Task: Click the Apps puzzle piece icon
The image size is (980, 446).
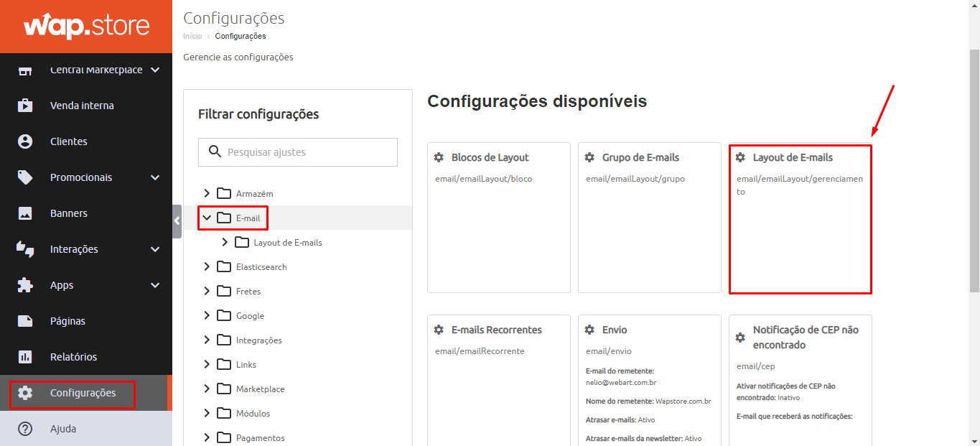Action: pos(25,285)
